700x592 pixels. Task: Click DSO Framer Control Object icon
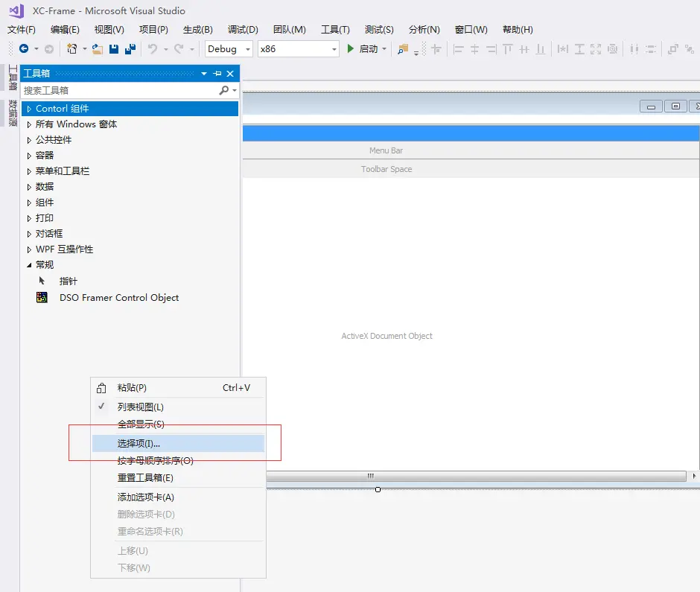pyautogui.click(x=42, y=297)
